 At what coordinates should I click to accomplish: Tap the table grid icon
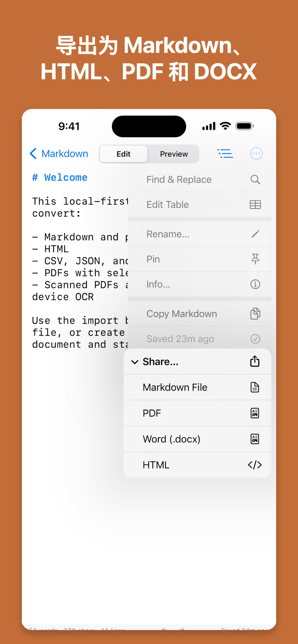pyautogui.click(x=255, y=205)
